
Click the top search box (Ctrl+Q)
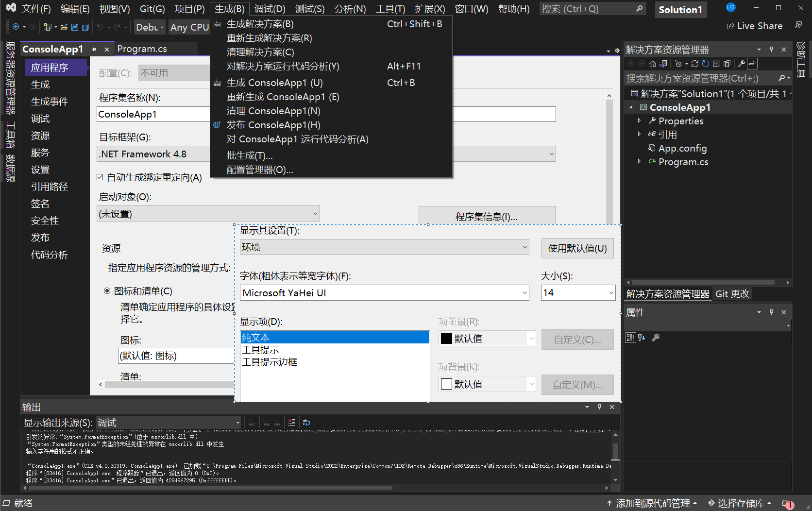[592, 9]
